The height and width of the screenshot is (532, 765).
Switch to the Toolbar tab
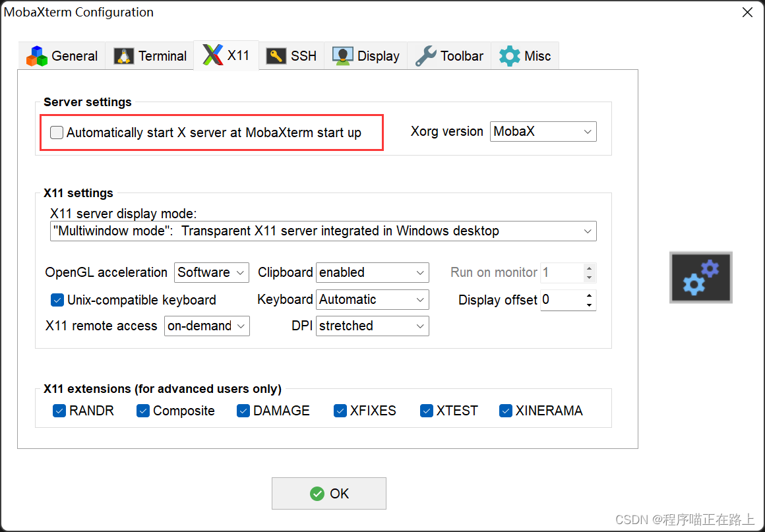click(449, 56)
